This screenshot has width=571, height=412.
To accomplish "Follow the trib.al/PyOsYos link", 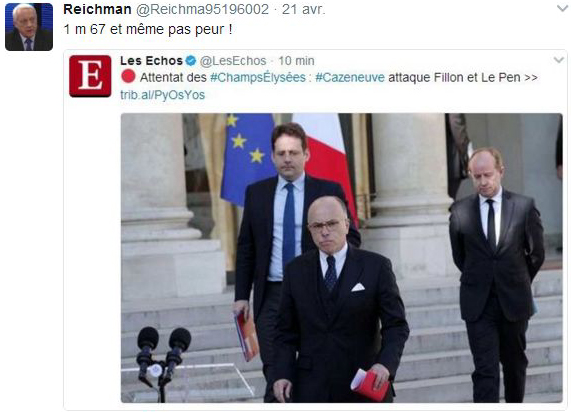I will click(162, 95).
